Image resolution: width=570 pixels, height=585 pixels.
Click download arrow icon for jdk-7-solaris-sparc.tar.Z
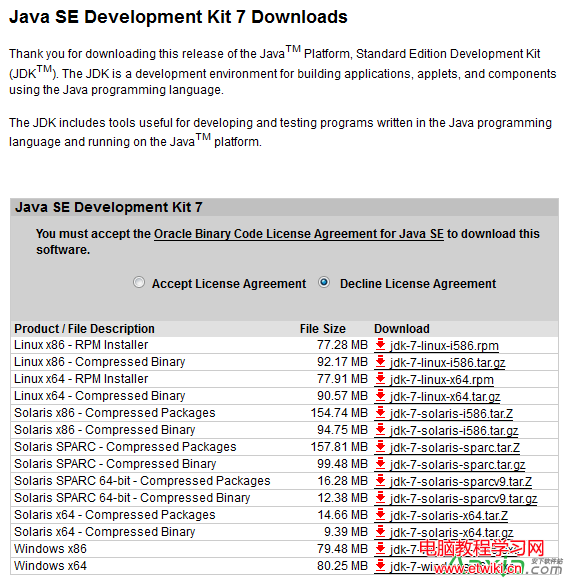pyautogui.click(x=380, y=447)
